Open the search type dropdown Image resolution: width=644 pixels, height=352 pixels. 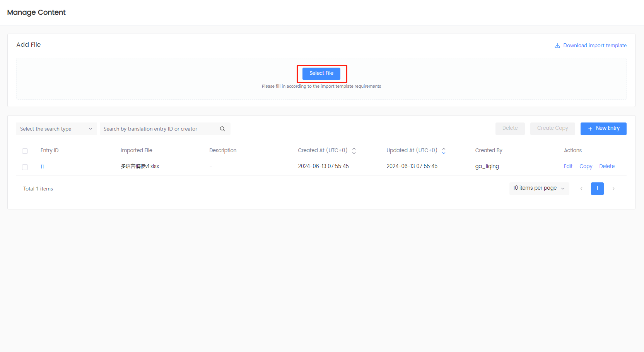pyautogui.click(x=56, y=129)
